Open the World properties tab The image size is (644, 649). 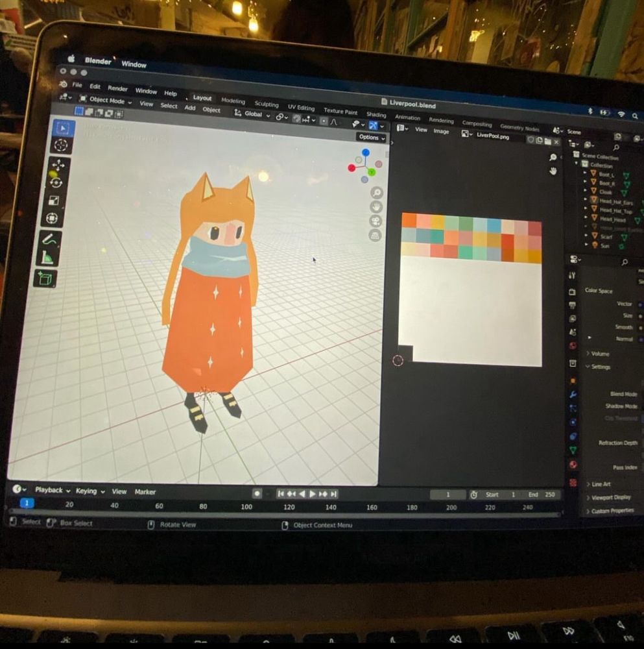[x=573, y=346]
